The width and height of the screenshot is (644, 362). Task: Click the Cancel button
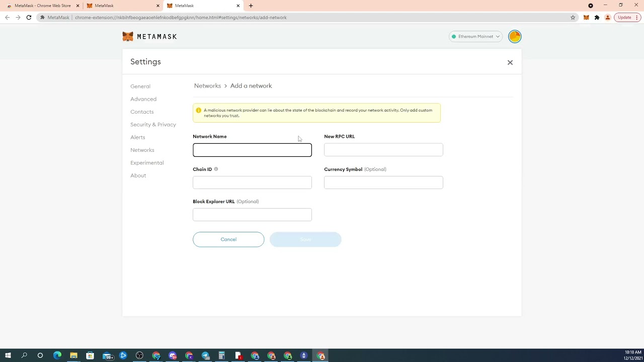pos(228,239)
